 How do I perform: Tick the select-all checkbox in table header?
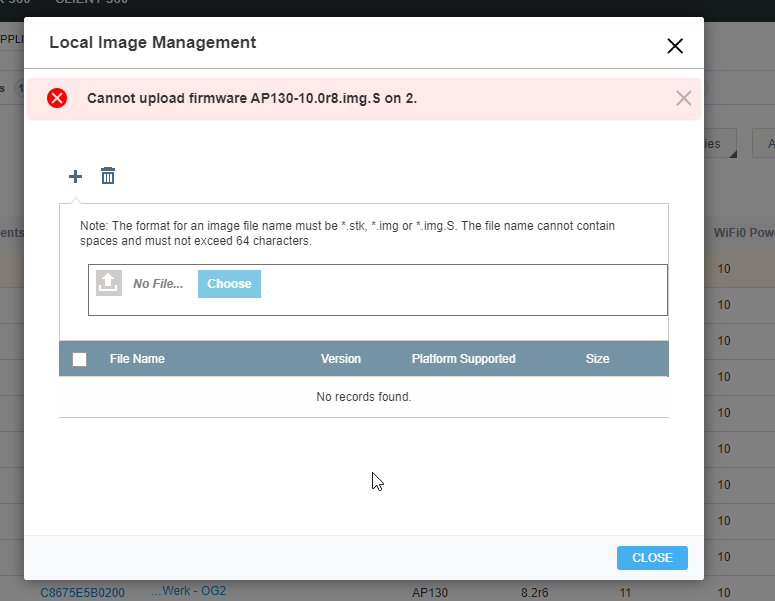click(x=80, y=359)
